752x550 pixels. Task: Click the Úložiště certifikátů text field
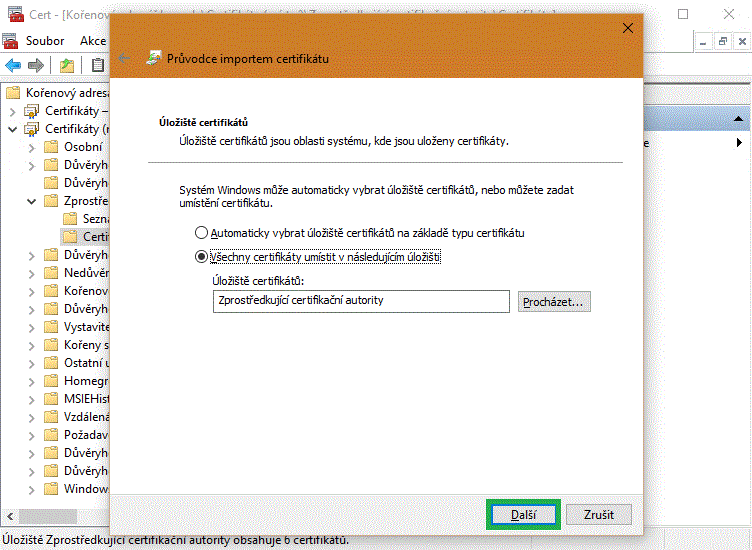(361, 301)
